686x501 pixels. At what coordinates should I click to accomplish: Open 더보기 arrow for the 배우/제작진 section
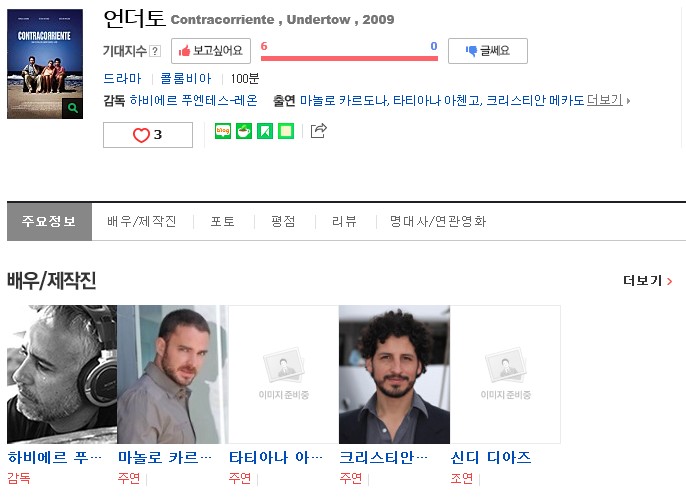pyautogui.click(x=648, y=280)
